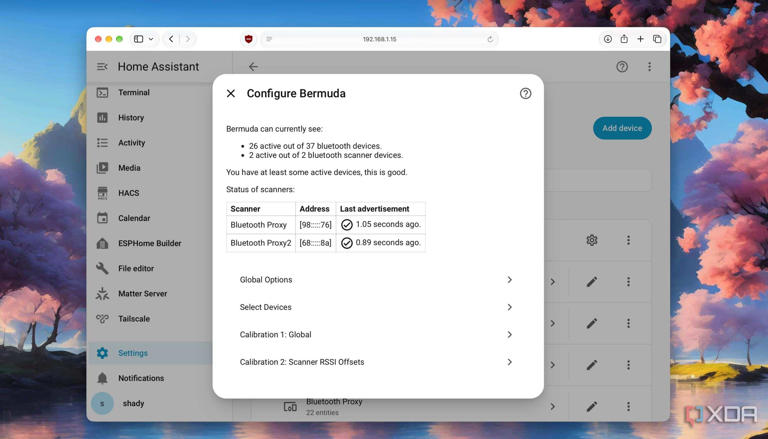Open Global Options

click(x=378, y=280)
